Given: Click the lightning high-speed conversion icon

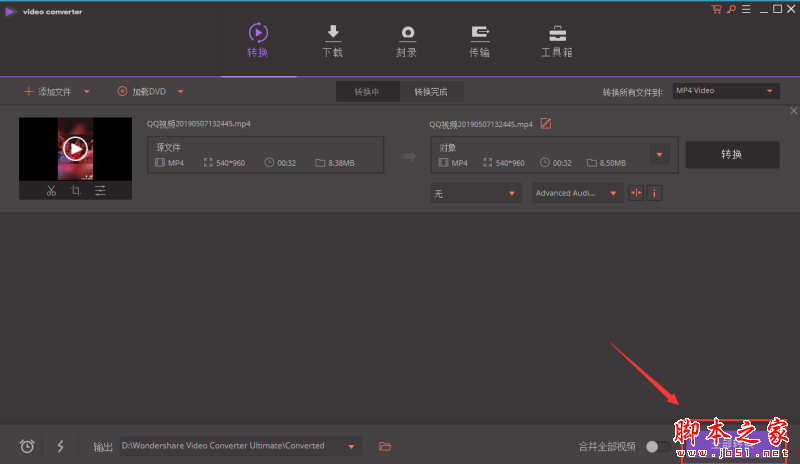Looking at the screenshot, I should (x=60, y=447).
